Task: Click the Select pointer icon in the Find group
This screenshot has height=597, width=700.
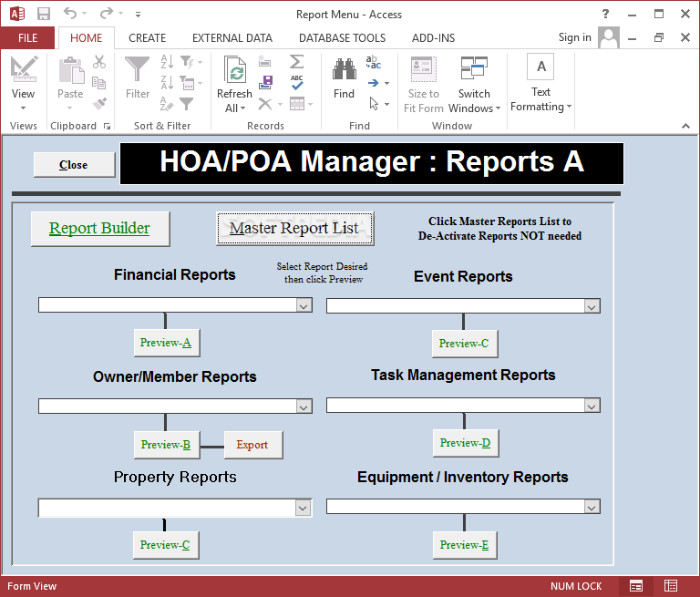Action: (x=374, y=104)
